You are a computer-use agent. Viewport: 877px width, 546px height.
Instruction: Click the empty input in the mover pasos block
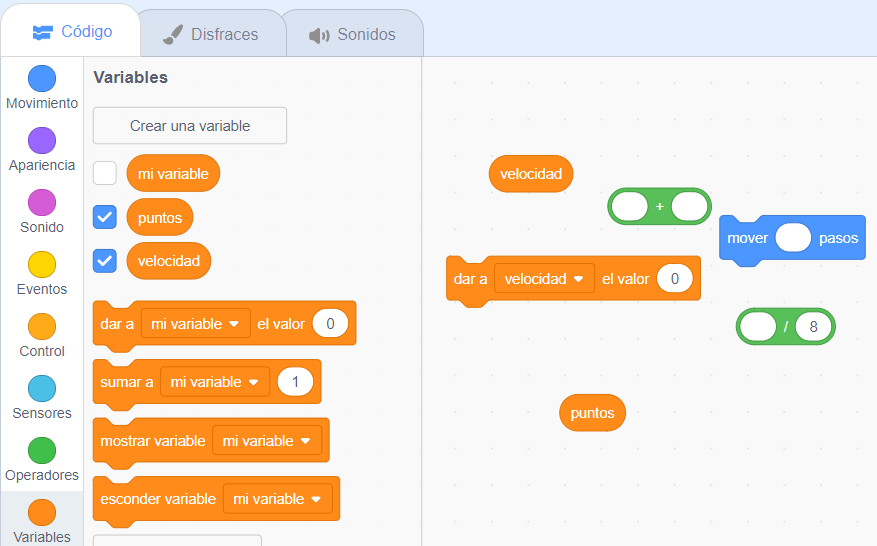coord(793,238)
